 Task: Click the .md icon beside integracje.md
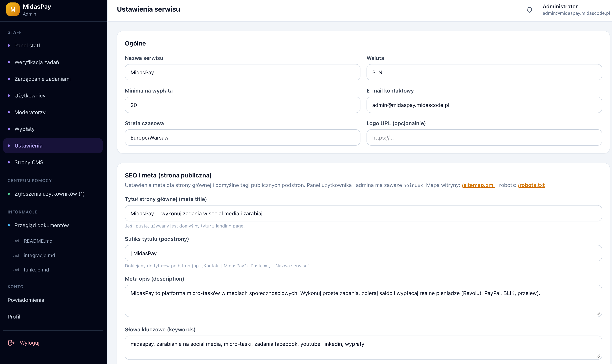[x=16, y=256]
